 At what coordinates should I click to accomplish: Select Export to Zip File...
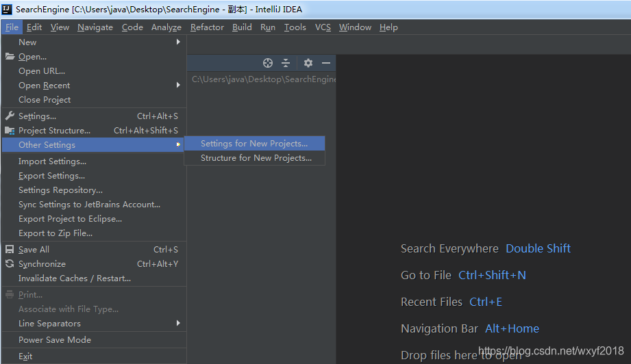coord(94,233)
